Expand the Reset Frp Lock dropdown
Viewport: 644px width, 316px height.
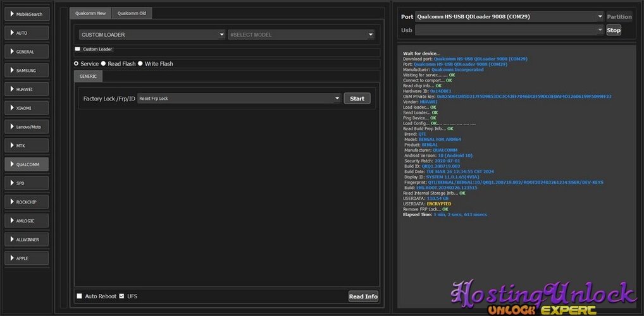point(240,99)
